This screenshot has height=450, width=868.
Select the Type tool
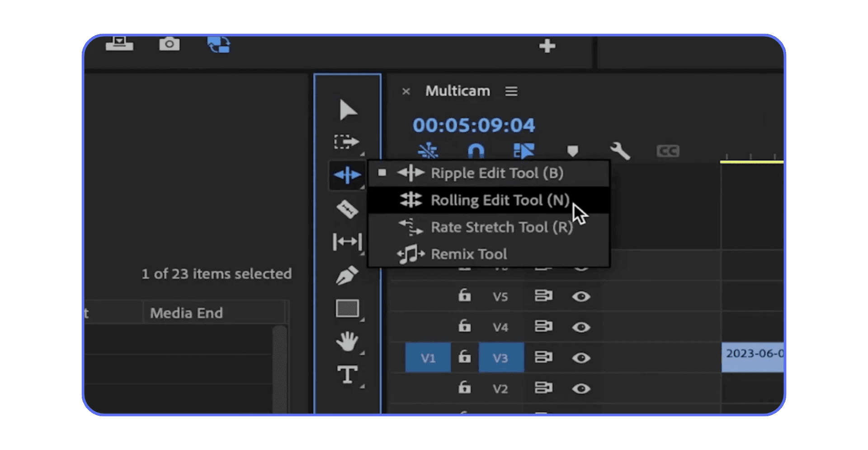click(347, 375)
